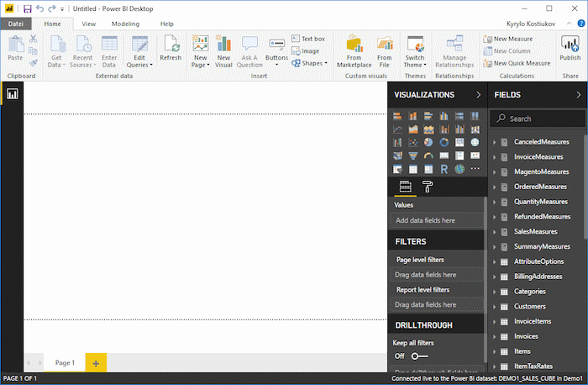Select the stacked column chart visual
The height and width of the screenshot is (385, 588).
tap(413, 116)
